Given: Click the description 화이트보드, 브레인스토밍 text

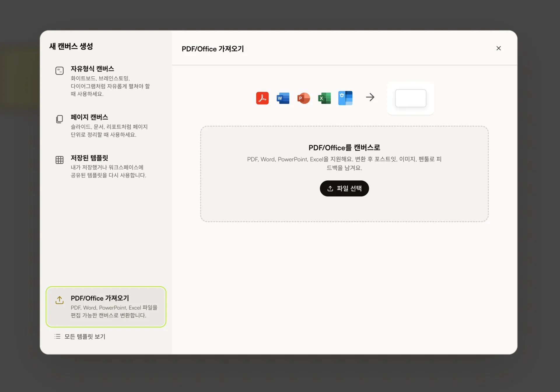Looking at the screenshot, I should 110,86.
